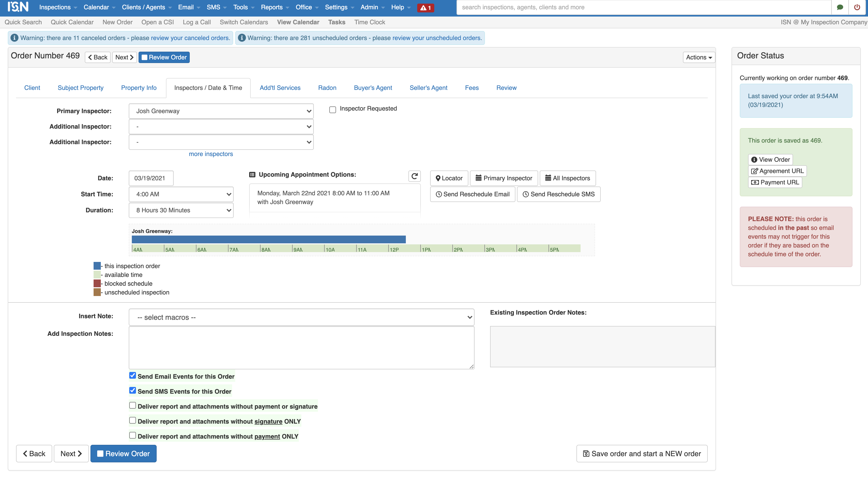
Task: Open the Reports menu
Action: pyautogui.click(x=272, y=7)
